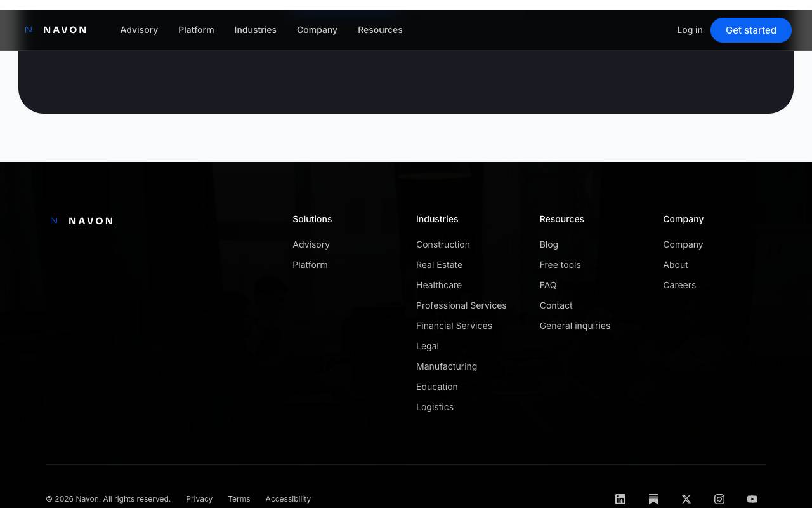Screen dimensions: 812x508
Task: Open Advisory in the top navigation bar
Action: pos(139,30)
